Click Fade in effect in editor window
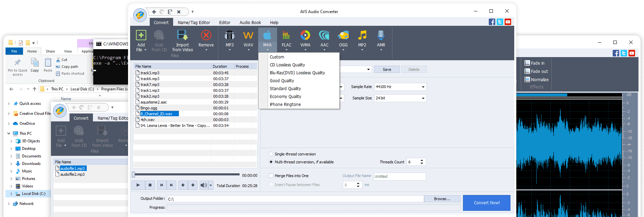The width and height of the screenshot is (644, 217). tap(535, 63)
